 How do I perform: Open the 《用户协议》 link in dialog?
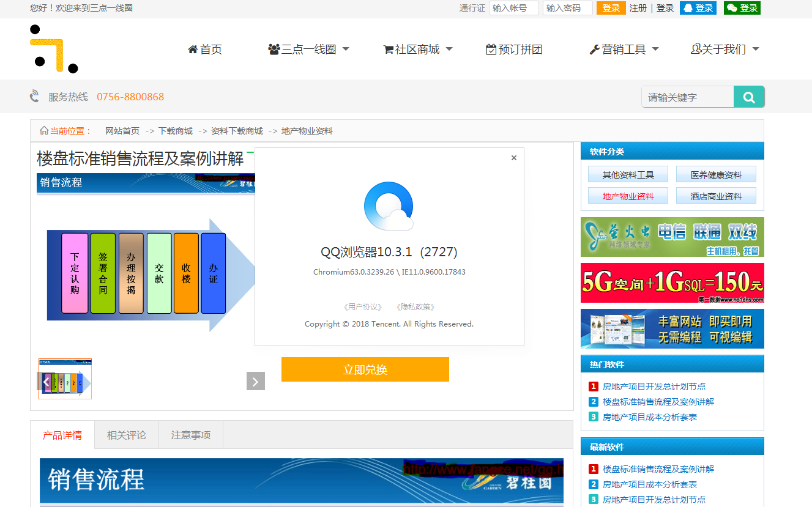(x=363, y=307)
